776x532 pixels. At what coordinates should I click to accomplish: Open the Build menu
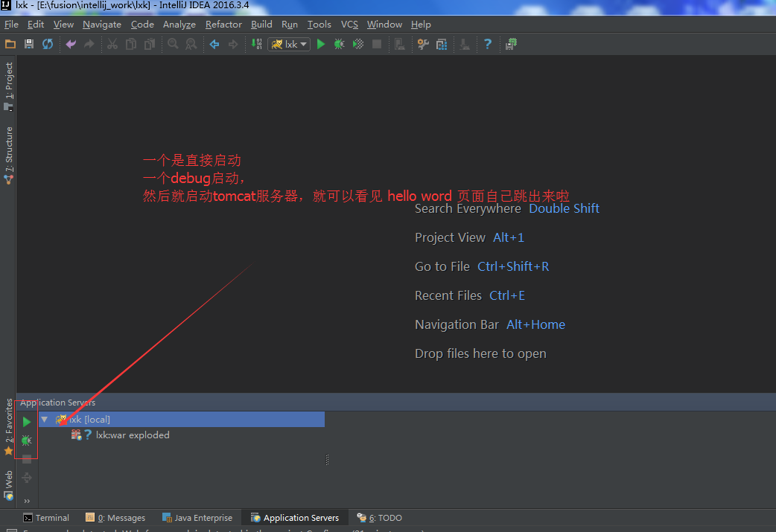[x=261, y=25]
